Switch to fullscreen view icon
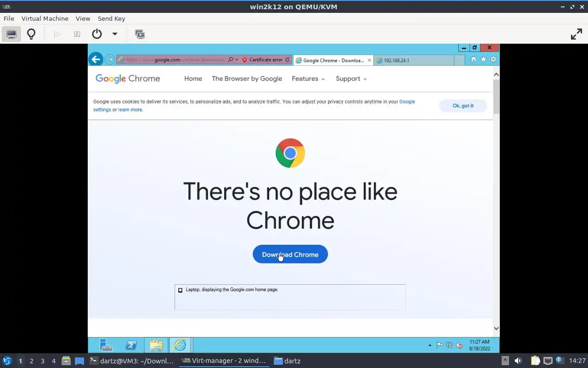 click(x=576, y=34)
